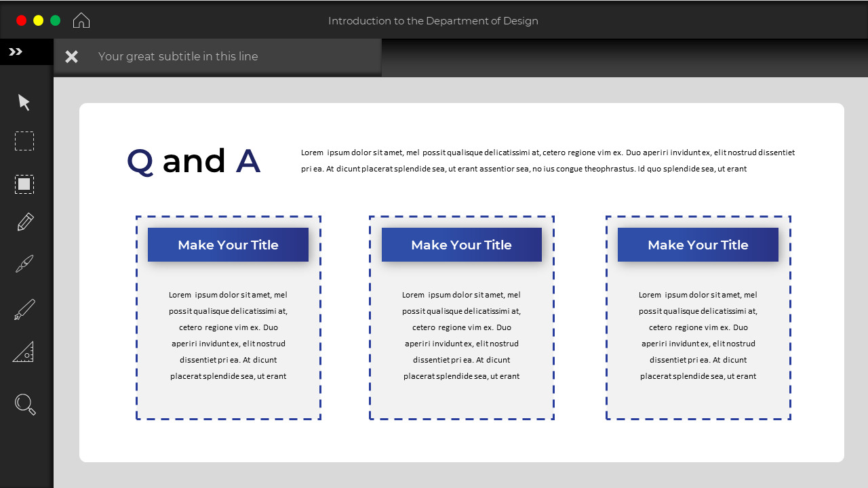868x488 pixels.
Task: Select the Brush tool
Action: tap(24, 263)
